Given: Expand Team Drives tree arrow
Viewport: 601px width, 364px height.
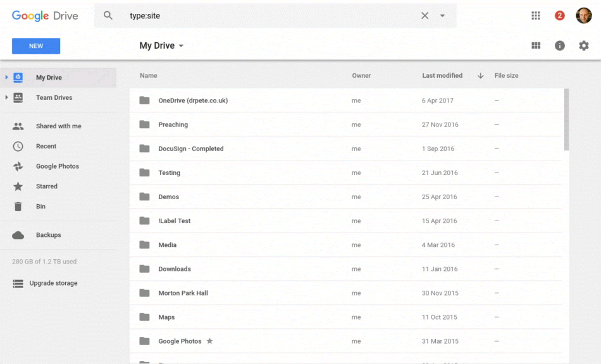Looking at the screenshot, I should point(6,97).
